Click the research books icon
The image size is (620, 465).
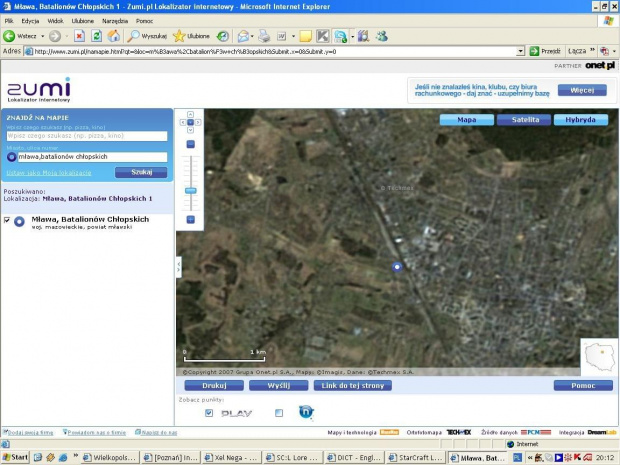(363, 36)
